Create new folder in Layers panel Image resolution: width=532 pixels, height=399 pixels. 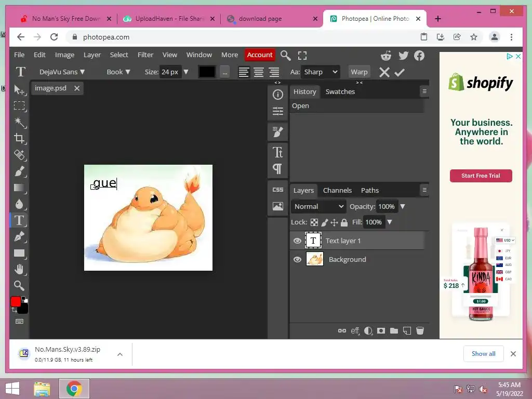pos(394,330)
